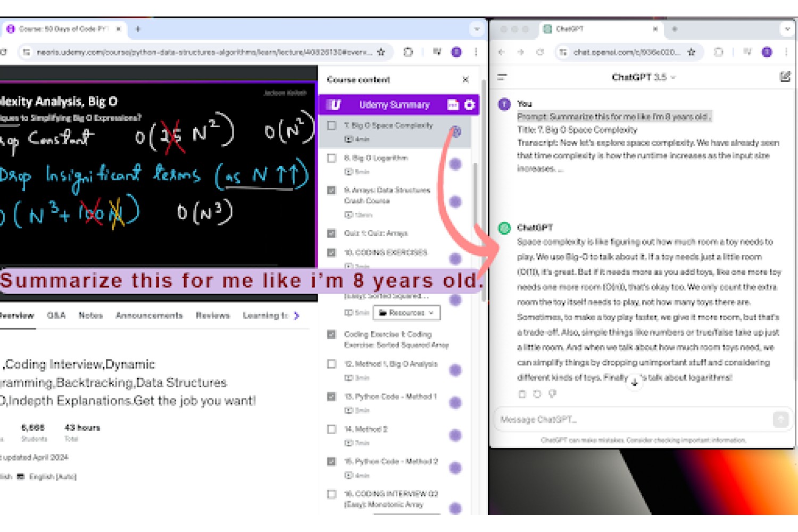Image resolution: width=798 pixels, height=532 pixels.
Task: Bookmark the Udemy page with star
Action: [x=381, y=52]
